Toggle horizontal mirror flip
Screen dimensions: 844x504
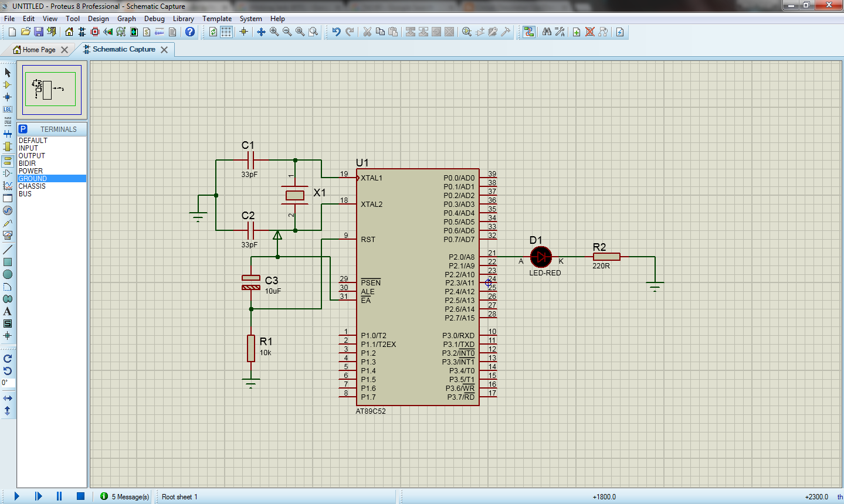(x=8, y=399)
